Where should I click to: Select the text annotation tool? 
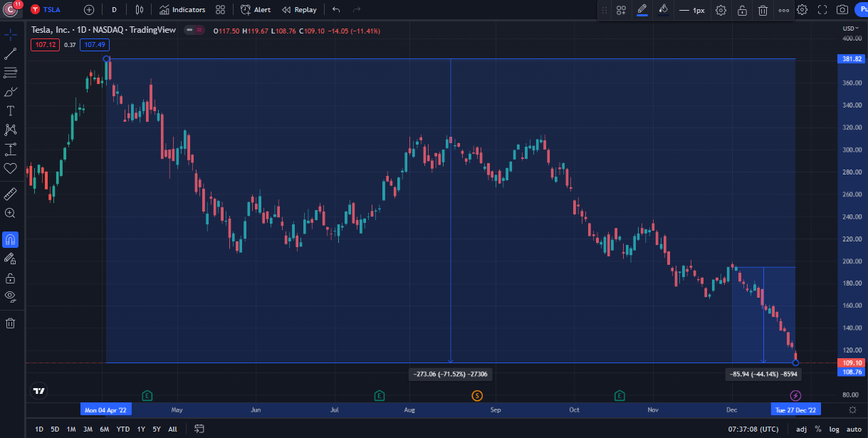coord(11,111)
